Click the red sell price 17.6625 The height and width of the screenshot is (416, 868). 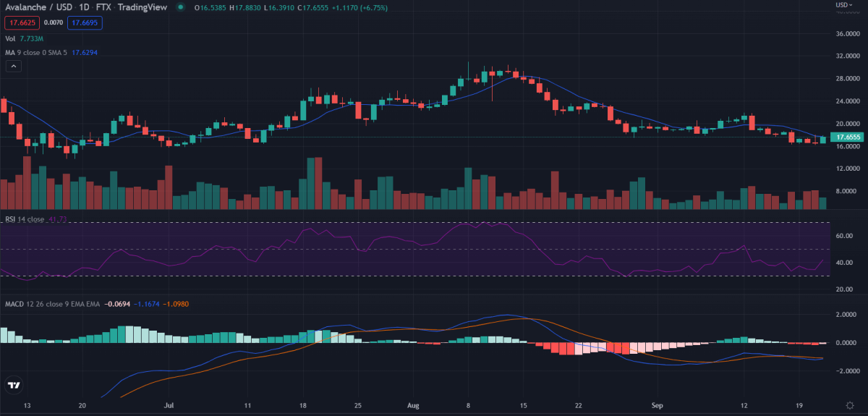(17, 23)
